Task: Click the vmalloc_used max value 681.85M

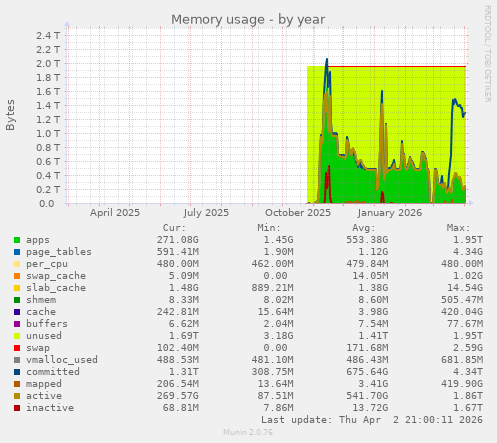Action: pyautogui.click(x=462, y=360)
